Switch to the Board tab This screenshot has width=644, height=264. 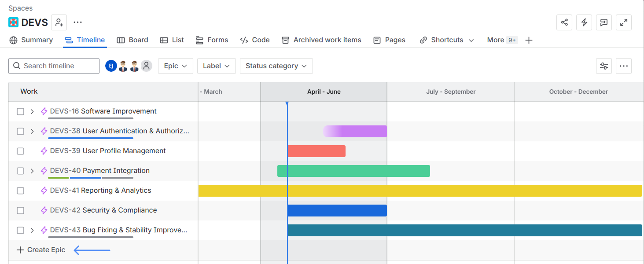132,40
